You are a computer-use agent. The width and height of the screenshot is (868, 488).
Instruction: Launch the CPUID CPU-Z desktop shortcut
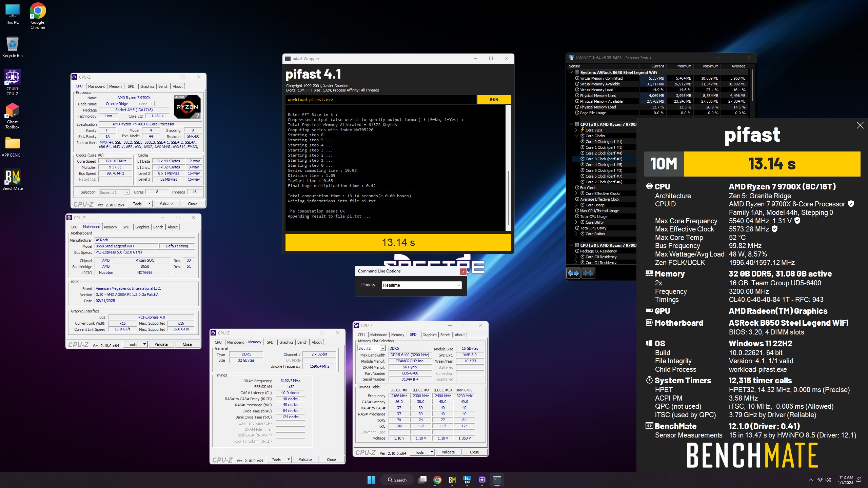(13, 82)
